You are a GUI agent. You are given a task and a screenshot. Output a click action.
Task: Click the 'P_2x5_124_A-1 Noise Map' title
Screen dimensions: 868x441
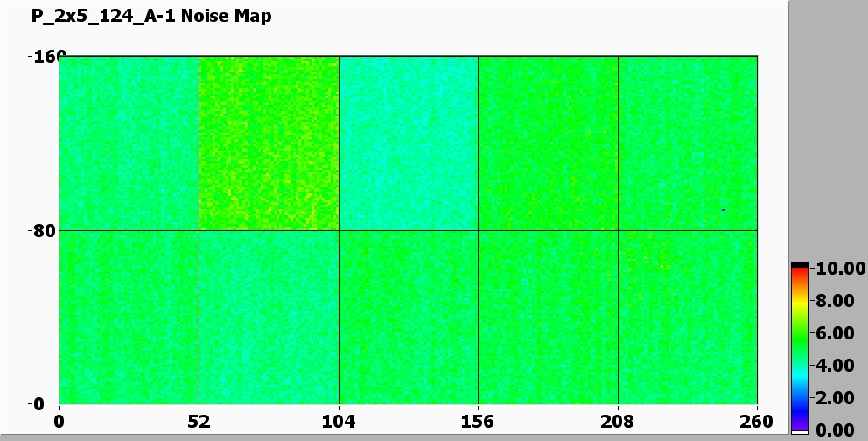point(151,17)
